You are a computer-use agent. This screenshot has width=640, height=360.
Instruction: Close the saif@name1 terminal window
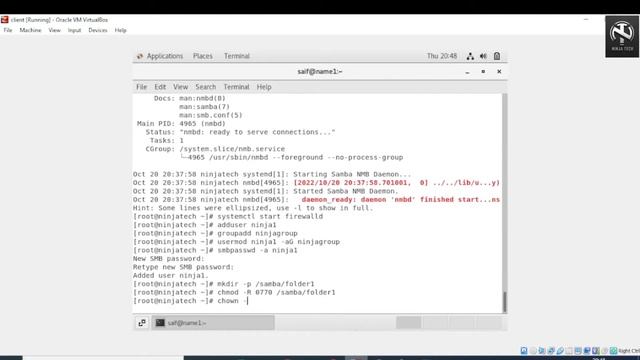499,71
